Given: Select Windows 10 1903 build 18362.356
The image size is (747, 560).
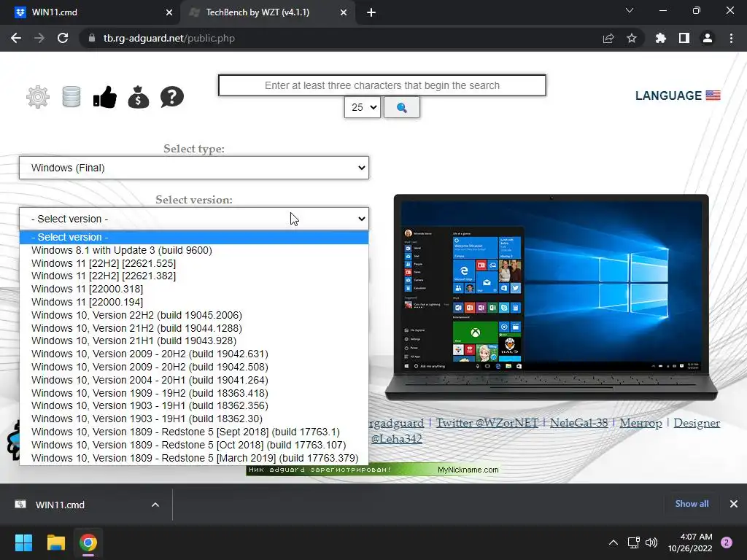Looking at the screenshot, I should point(194,406).
